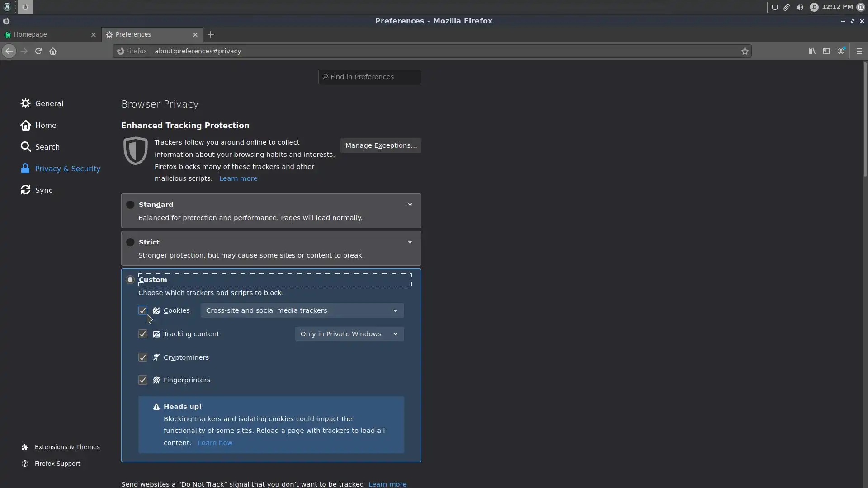The image size is (868, 488).
Task: Click the Manage Exceptions button
Action: tap(381, 145)
